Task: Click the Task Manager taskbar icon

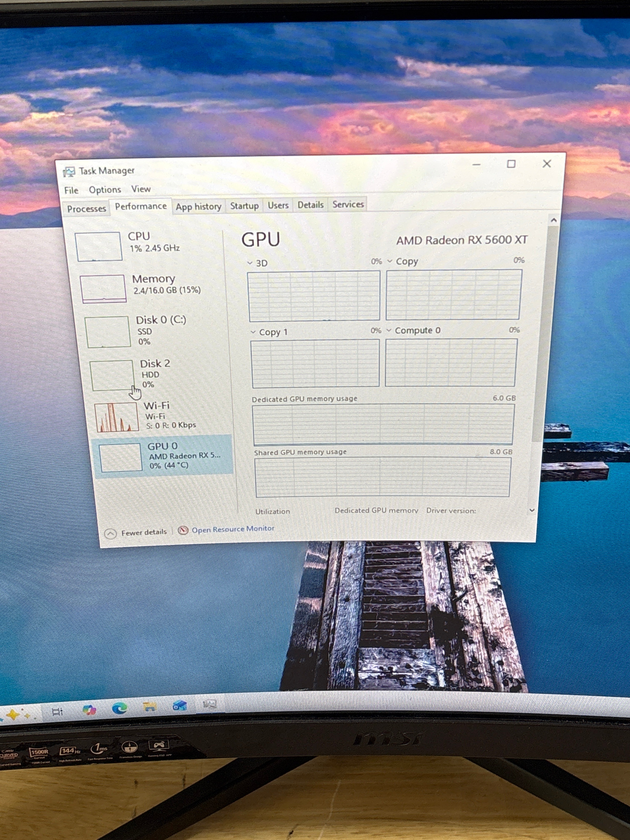Action: [x=209, y=704]
